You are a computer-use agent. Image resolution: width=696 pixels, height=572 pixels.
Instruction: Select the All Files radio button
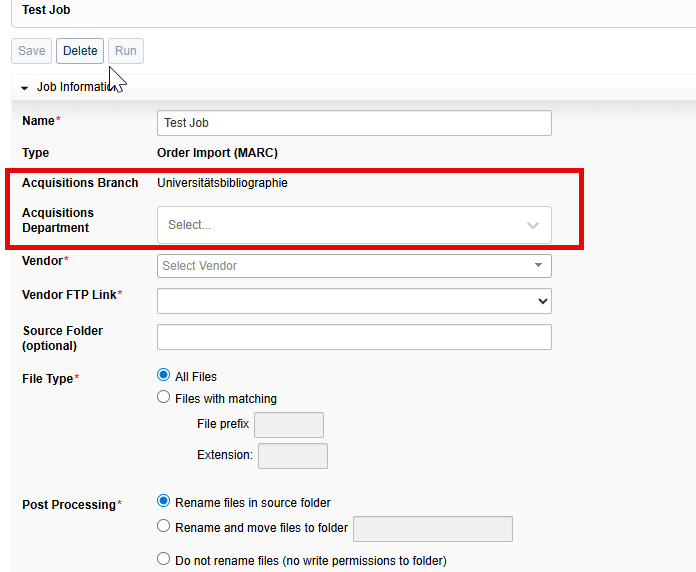coord(164,376)
